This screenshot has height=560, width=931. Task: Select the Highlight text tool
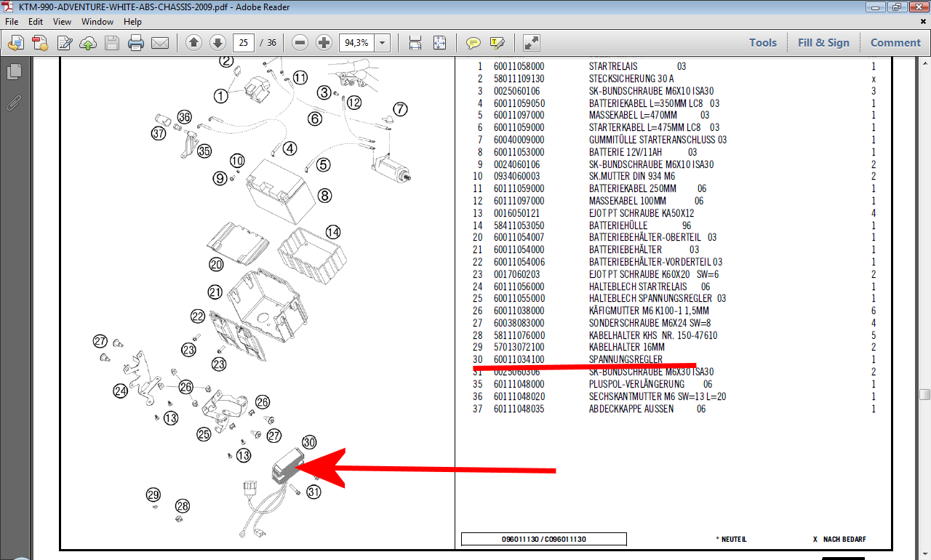(498, 43)
